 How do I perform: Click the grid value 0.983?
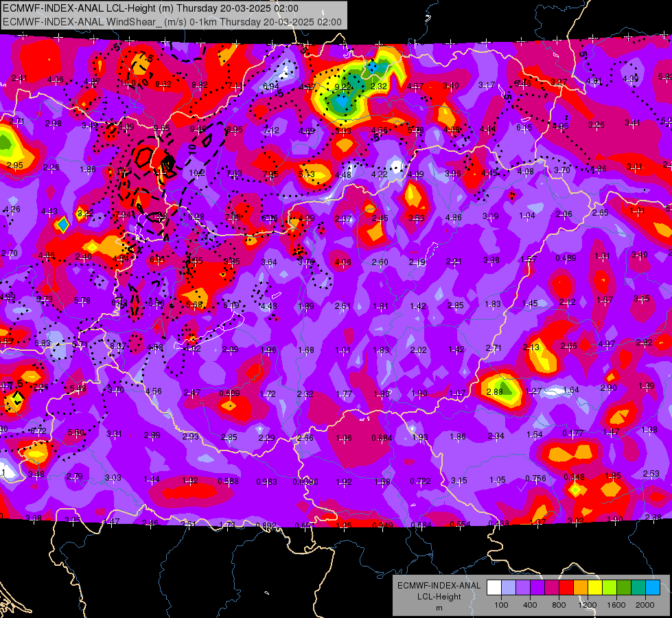[x=266, y=482]
